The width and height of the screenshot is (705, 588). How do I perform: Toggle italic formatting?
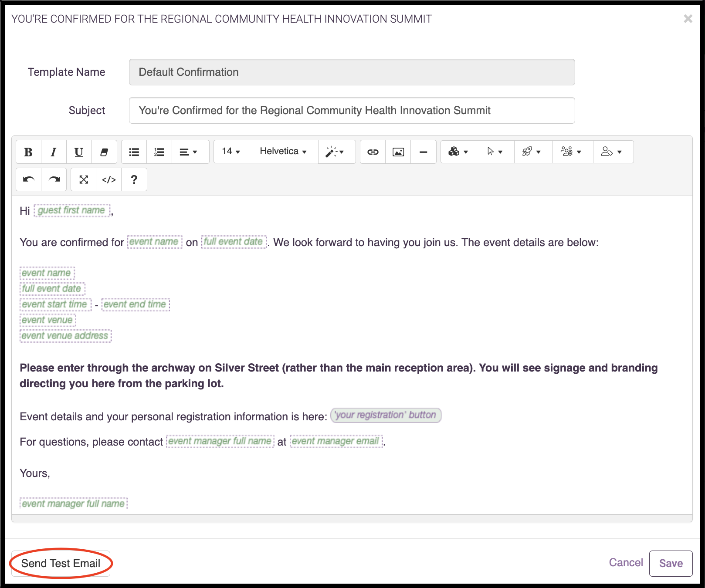[x=54, y=152]
